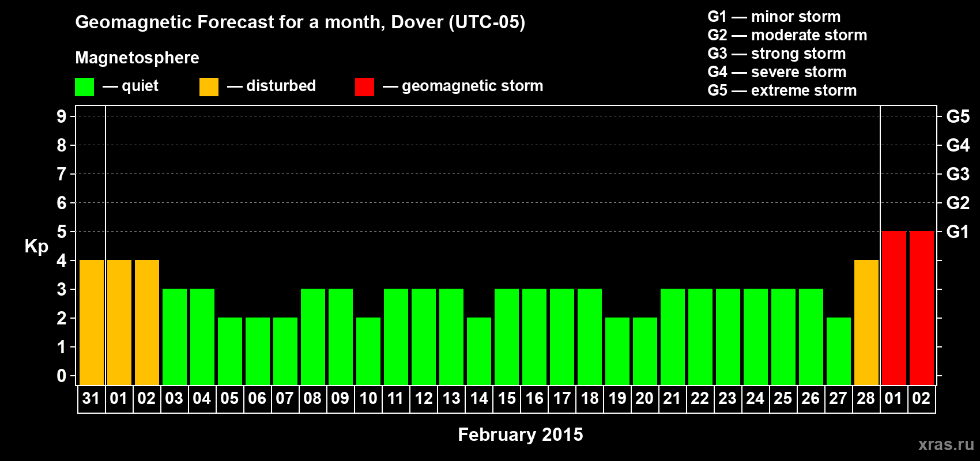Click the green bar above date 10

(368, 352)
